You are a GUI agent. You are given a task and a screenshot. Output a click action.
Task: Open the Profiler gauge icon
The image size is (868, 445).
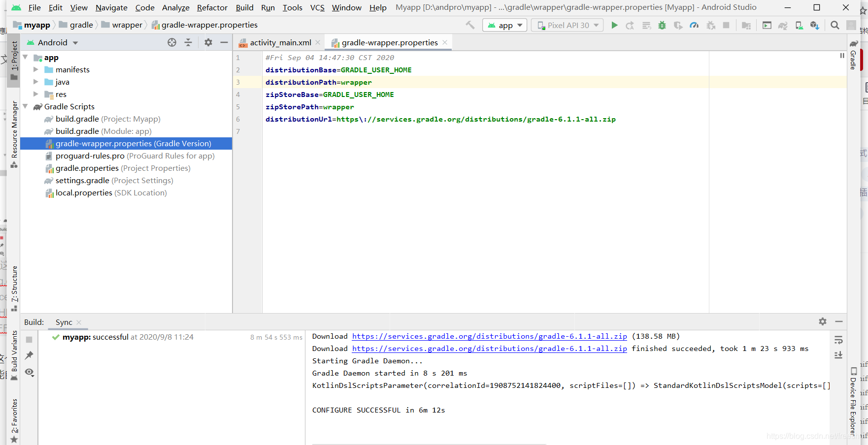[x=694, y=25]
